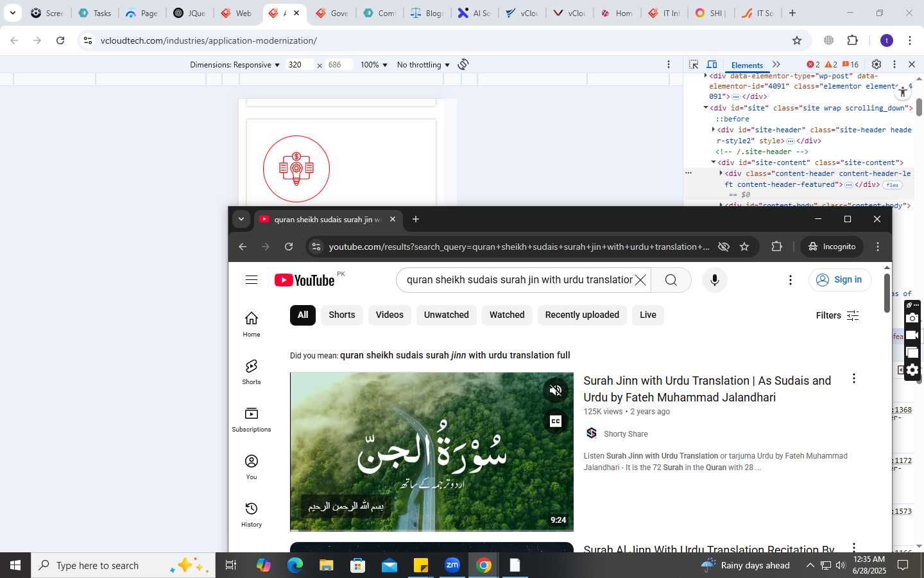Viewport: 924px width, 578px height.
Task: Open device toolbar more options menu
Action: 669,64
